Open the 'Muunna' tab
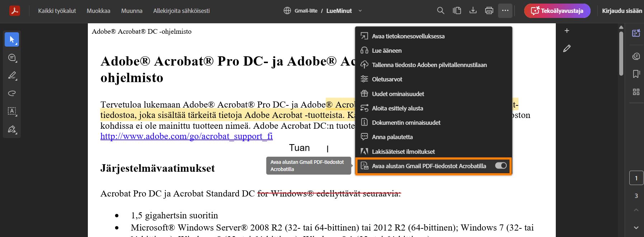The image size is (644, 237). [132, 11]
